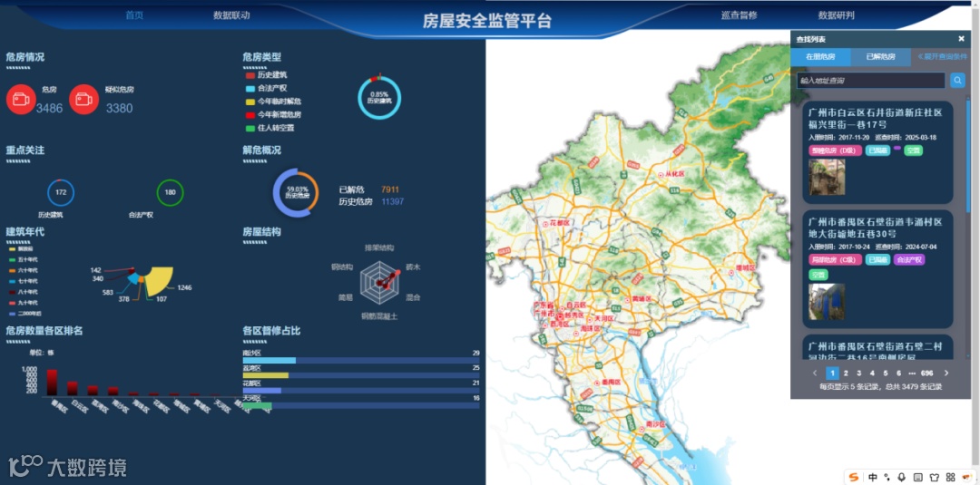The height and width of the screenshot is (485, 980).
Task: Click the 局部危房 (C级) tag
Action: [835, 259]
